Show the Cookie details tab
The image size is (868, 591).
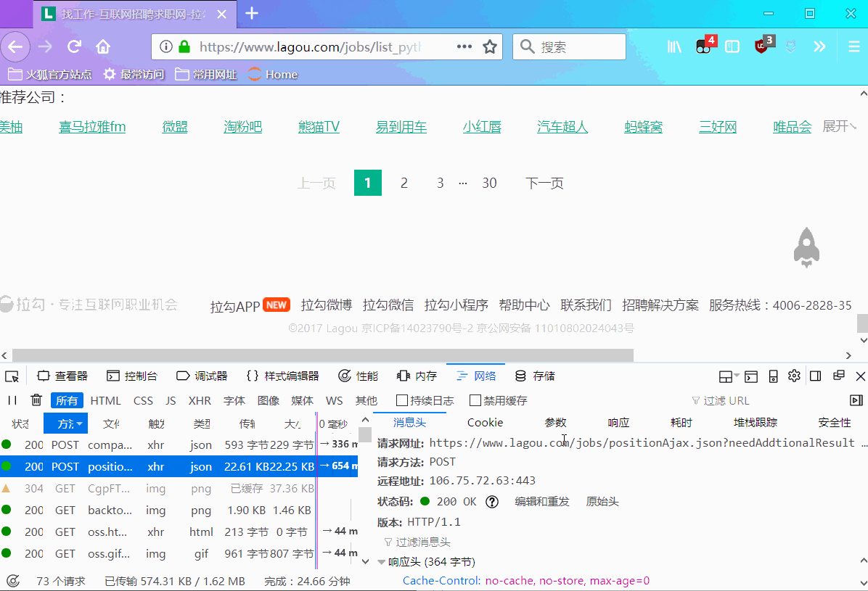pyautogui.click(x=485, y=423)
